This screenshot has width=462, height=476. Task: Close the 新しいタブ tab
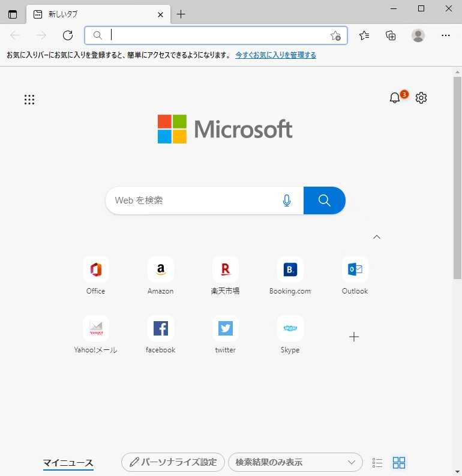[160, 14]
